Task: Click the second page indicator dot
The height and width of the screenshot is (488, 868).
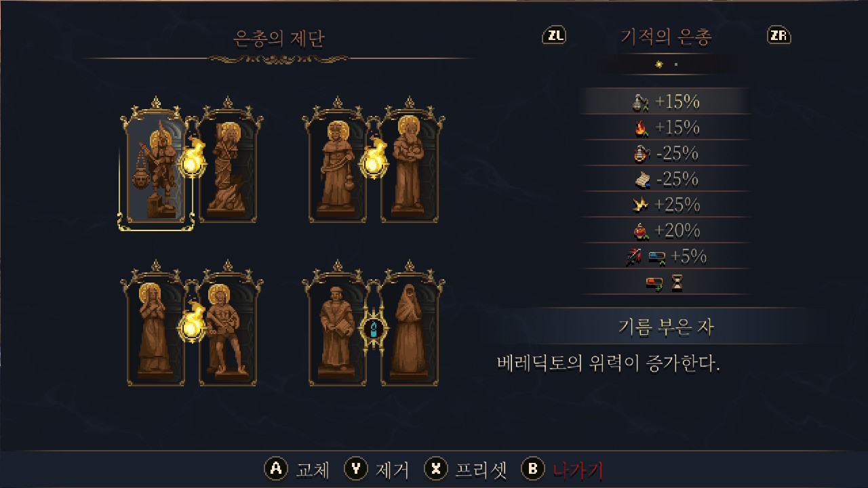Action: click(676, 64)
